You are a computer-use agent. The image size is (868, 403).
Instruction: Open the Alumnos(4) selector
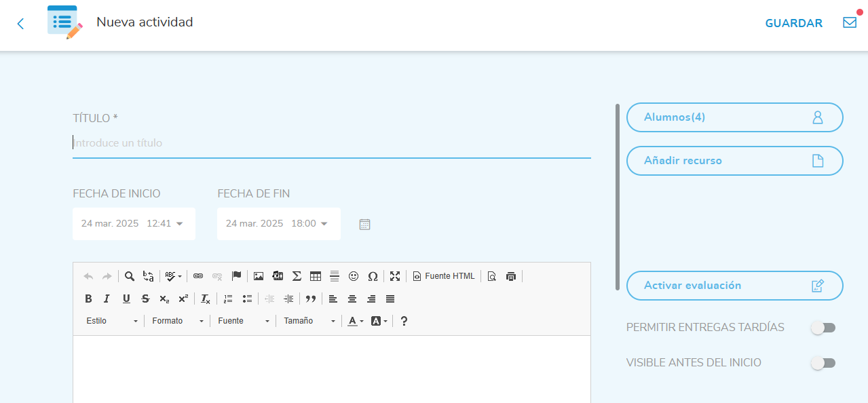point(734,117)
